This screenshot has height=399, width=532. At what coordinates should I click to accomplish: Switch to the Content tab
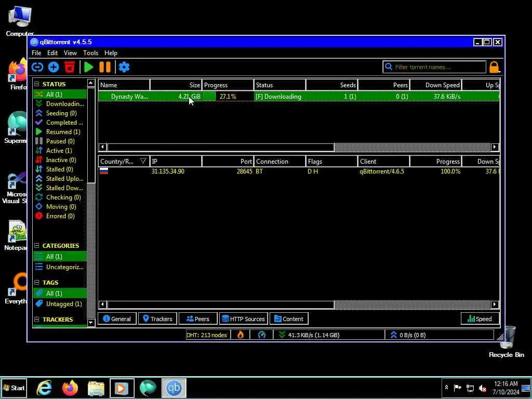pos(289,319)
